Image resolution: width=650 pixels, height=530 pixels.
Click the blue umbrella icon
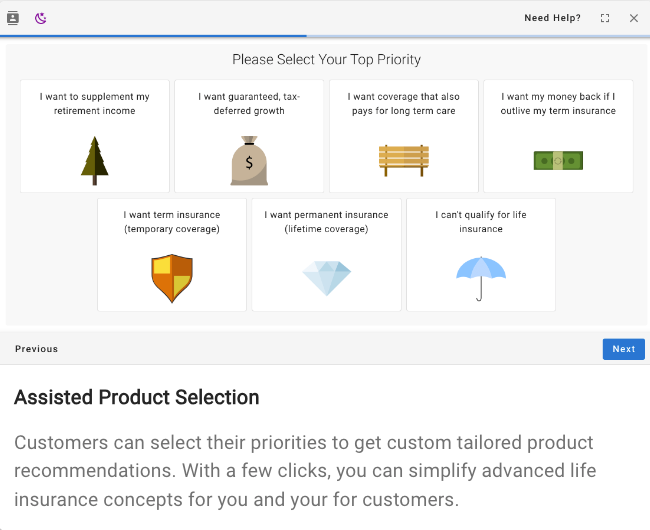click(481, 278)
